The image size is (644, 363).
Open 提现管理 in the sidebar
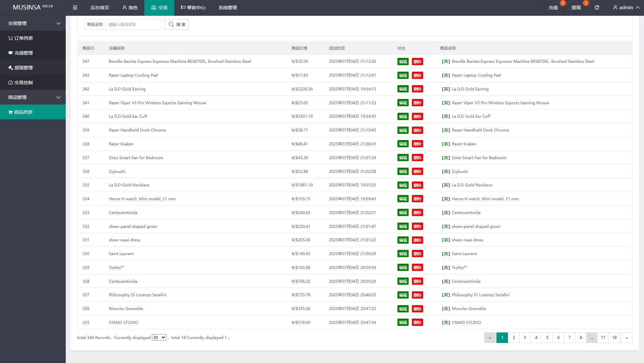21,68
